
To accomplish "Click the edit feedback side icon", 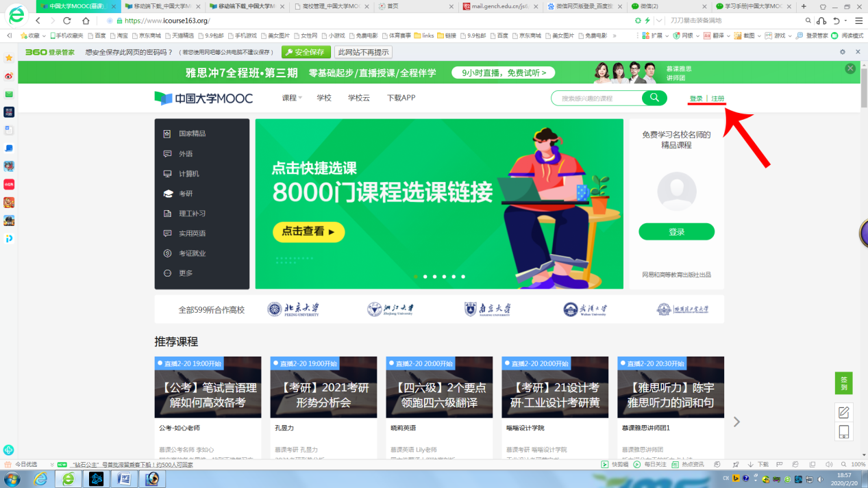I will pyautogui.click(x=843, y=412).
